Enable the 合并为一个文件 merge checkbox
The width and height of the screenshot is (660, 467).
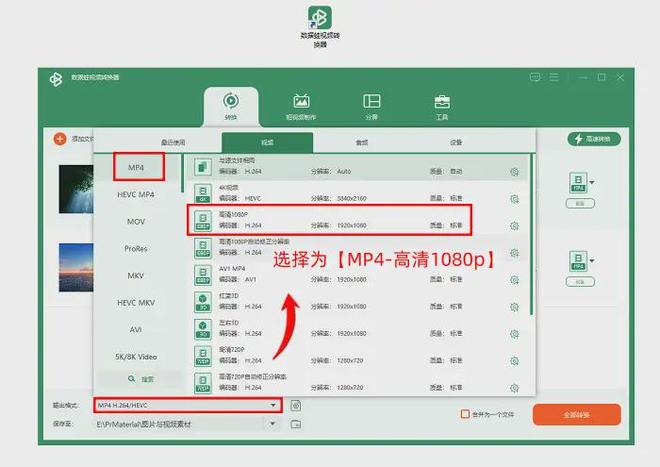[x=465, y=413]
